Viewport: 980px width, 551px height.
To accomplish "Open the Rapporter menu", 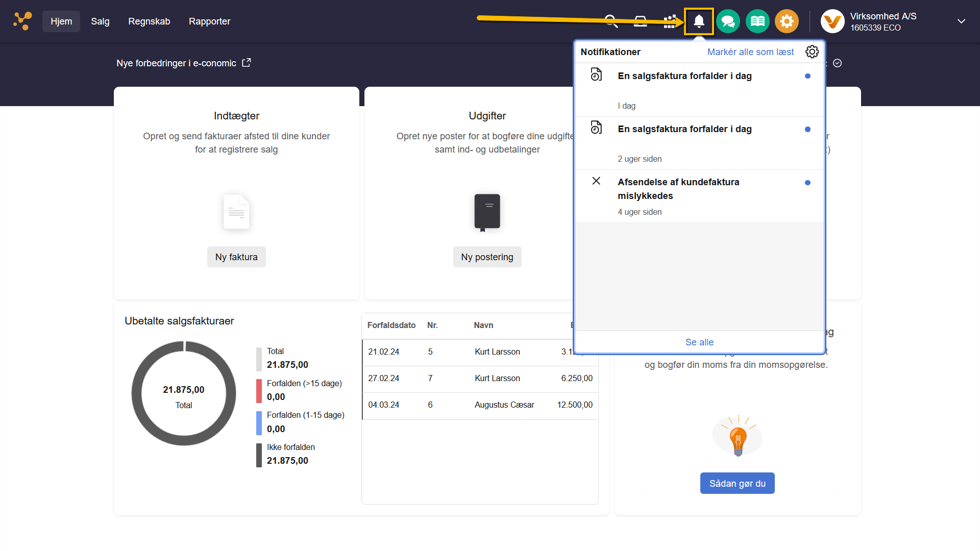I will [209, 21].
